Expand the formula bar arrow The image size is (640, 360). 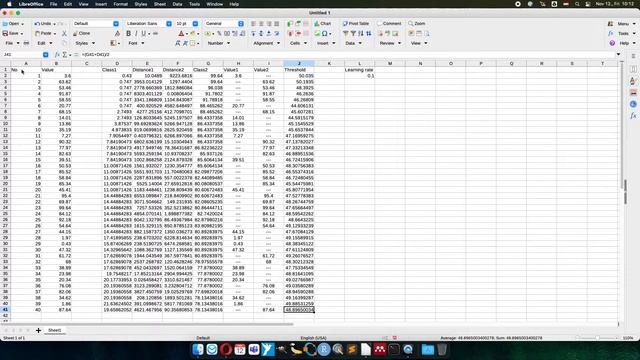[618, 54]
